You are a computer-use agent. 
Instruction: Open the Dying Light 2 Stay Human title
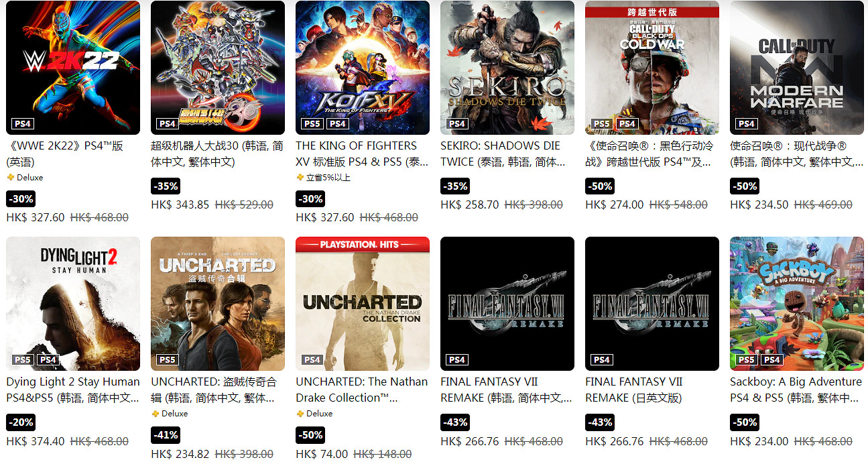pos(73,390)
